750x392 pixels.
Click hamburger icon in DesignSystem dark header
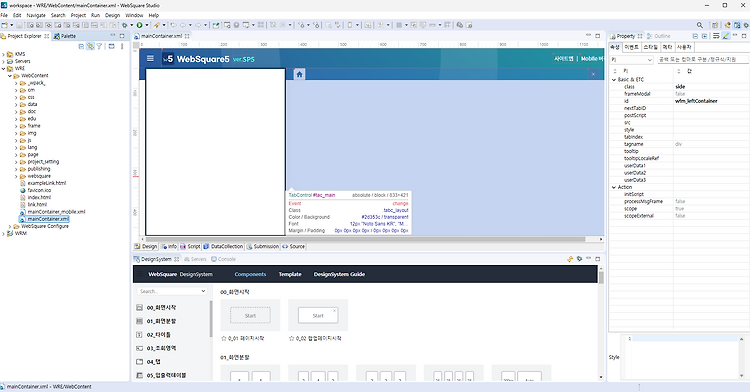point(140,274)
